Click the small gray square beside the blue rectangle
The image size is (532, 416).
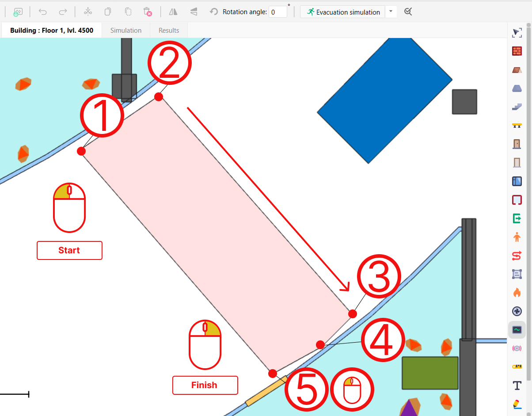click(464, 102)
